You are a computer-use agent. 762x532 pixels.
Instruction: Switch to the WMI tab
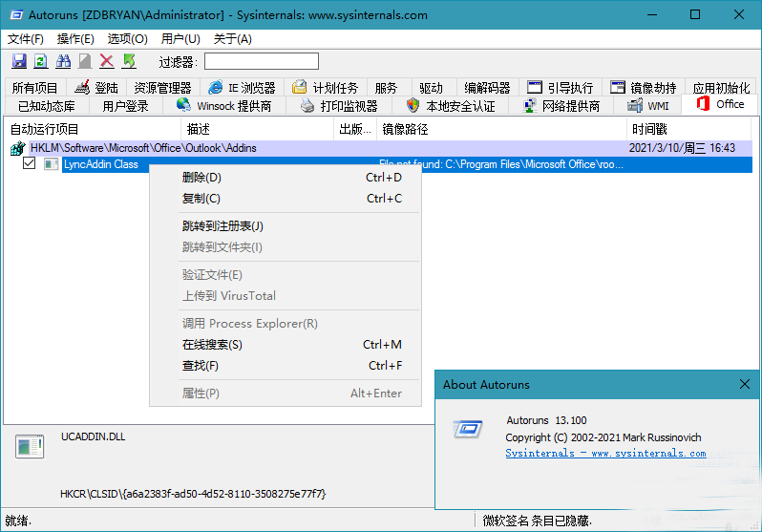[x=647, y=106]
